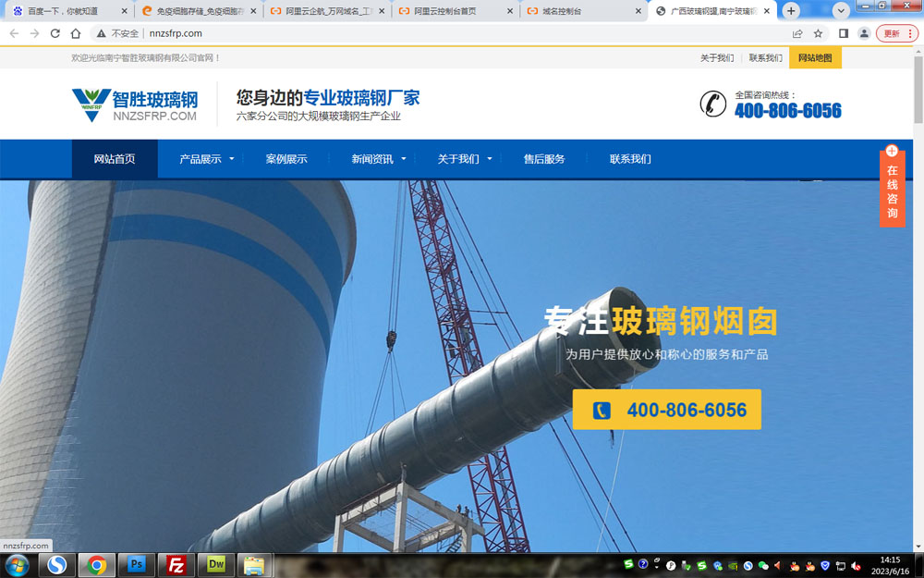The width and height of the screenshot is (924, 578).
Task: Bookmark this page with the star icon
Action: coord(818,33)
